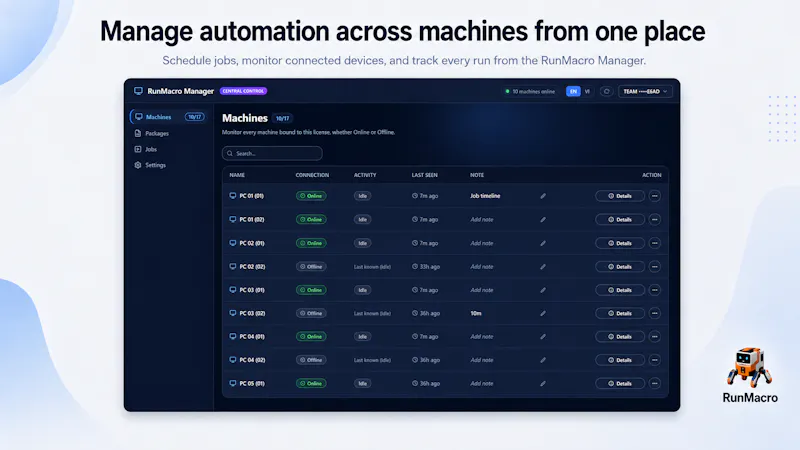
Task: Click the Idle badge of PC 03 (01)
Action: (x=363, y=290)
